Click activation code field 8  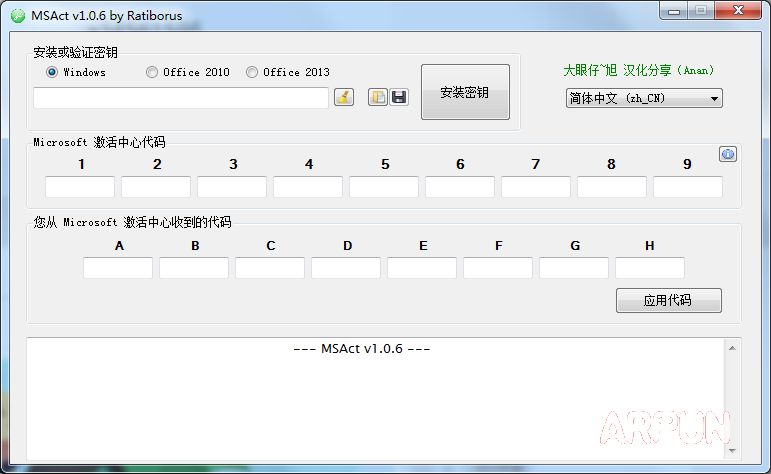click(x=612, y=187)
